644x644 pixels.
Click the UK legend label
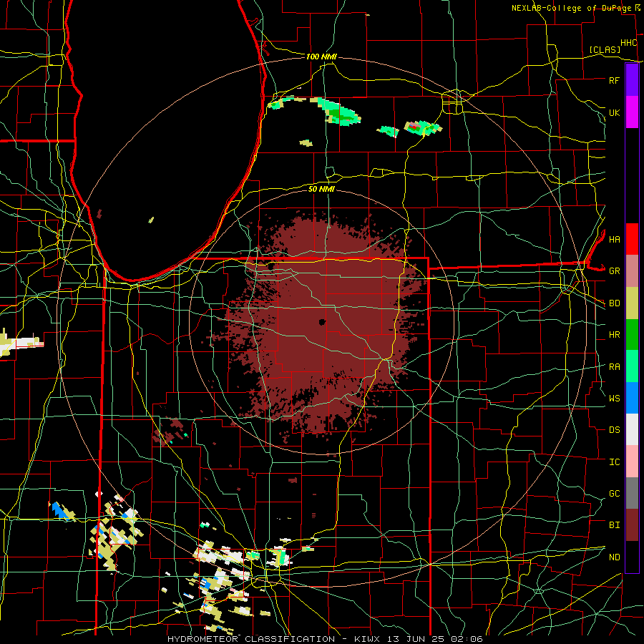[x=614, y=112]
